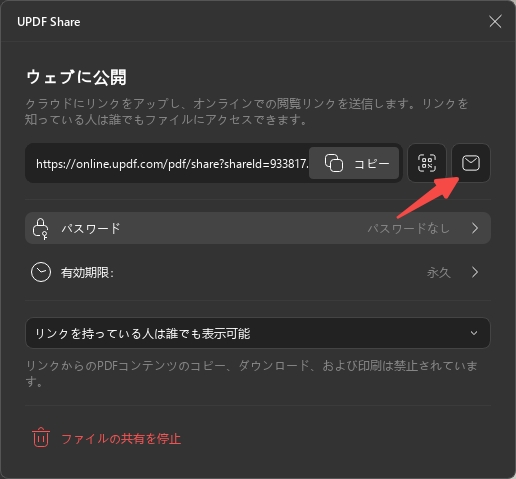Close the UPDF Share dialog
The width and height of the screenshot is (516, 479).
point(495,22)
